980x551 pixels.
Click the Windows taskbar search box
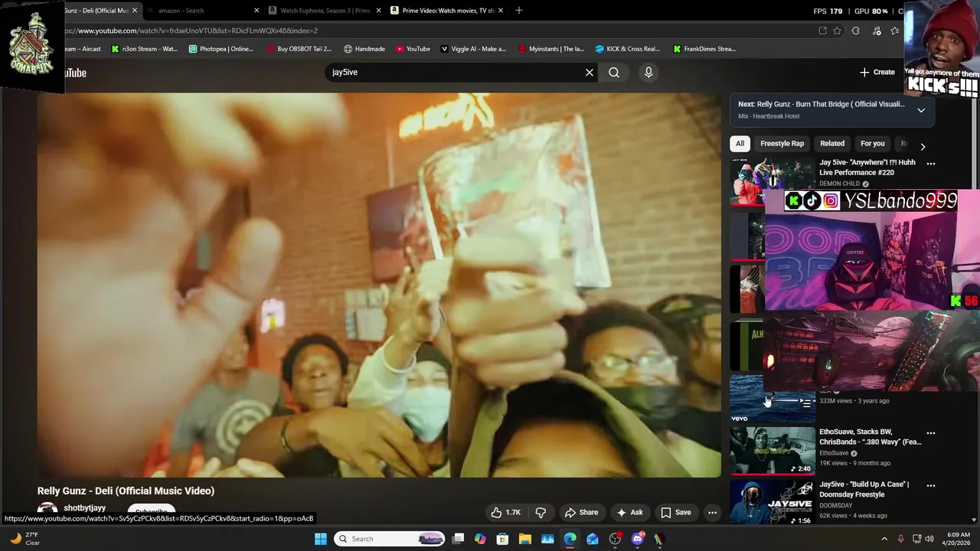[390, 539]
